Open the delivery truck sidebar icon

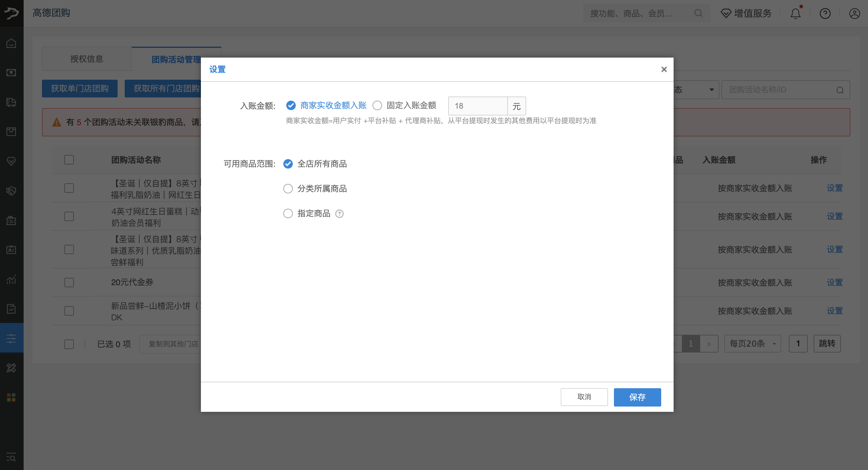click(x=11, y=102)
